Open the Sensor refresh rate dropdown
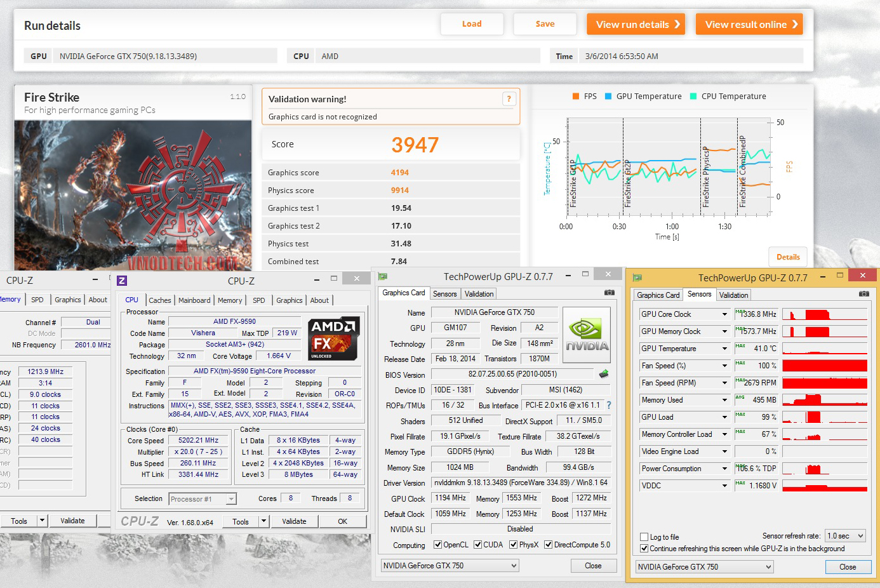Viewport: 880px width, 588px height. [x=845, y=536]
